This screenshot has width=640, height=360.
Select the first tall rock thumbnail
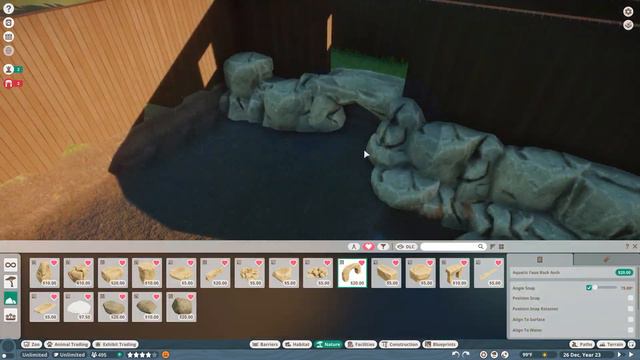coord(44,273)
